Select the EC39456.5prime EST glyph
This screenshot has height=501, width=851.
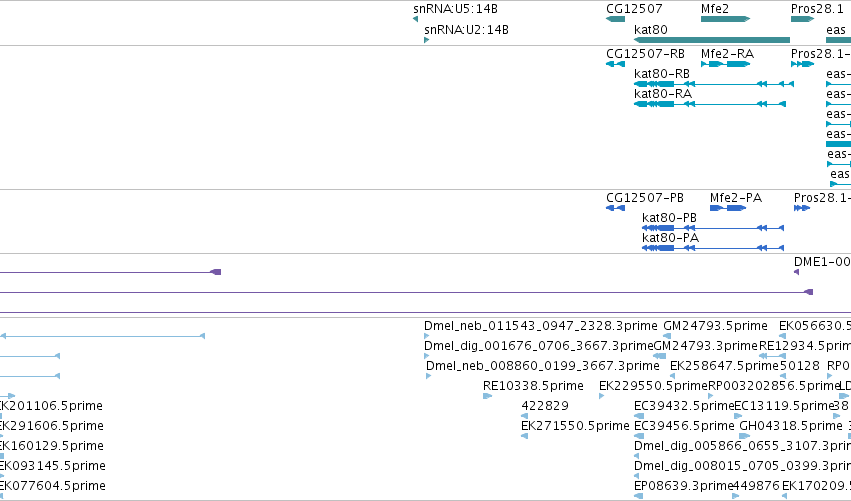coord(639,436)
